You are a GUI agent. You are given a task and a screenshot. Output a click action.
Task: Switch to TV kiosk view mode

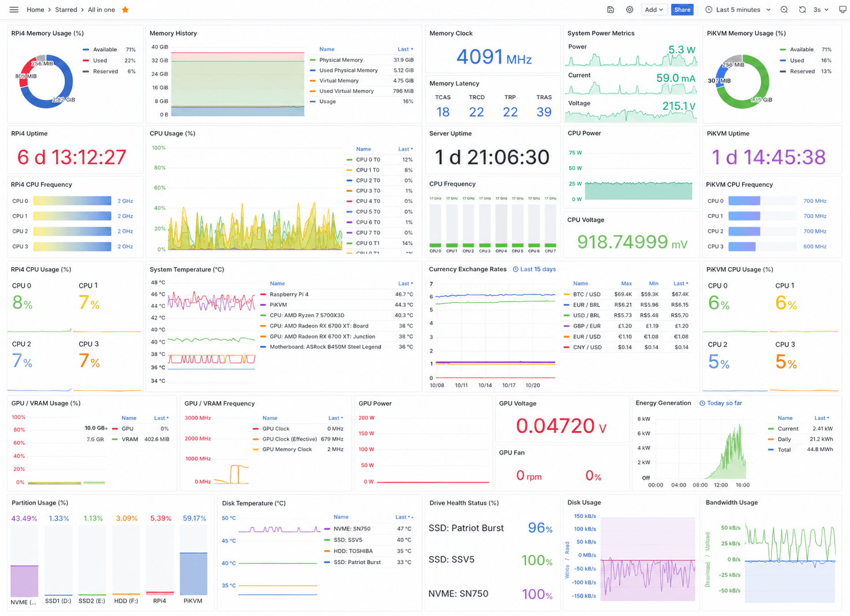point(842,10)
